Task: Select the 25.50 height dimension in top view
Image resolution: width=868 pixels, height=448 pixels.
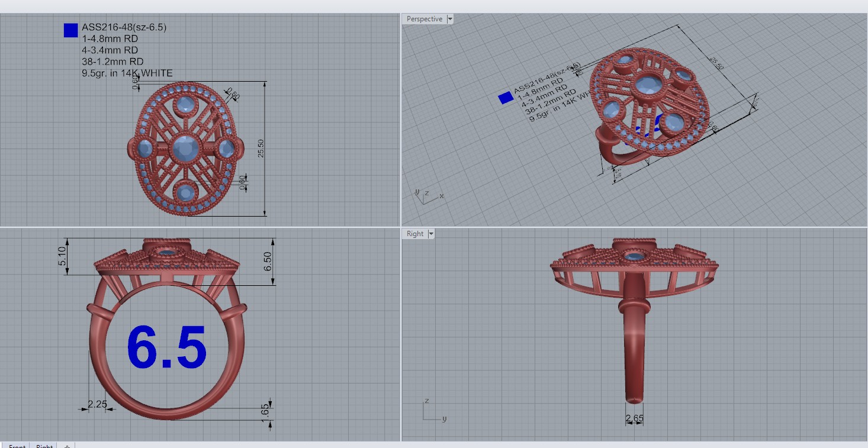Action: (x=261, y=149)
